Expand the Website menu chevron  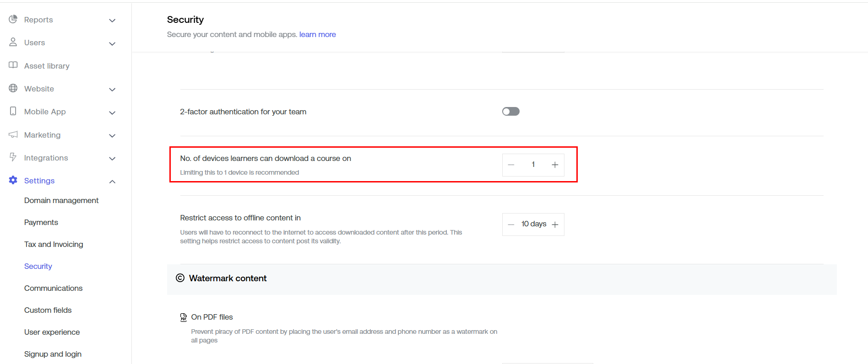[x=112, y=90]
